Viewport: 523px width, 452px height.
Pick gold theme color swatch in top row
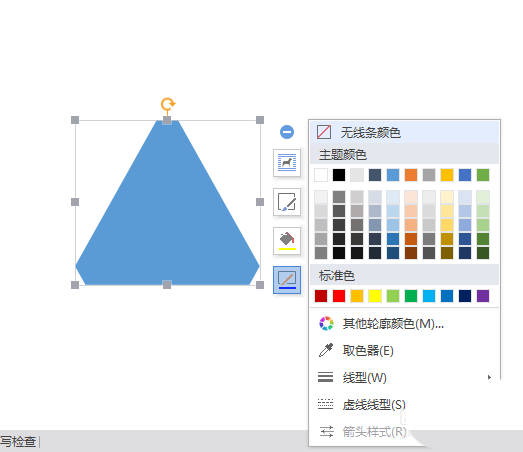447,175
